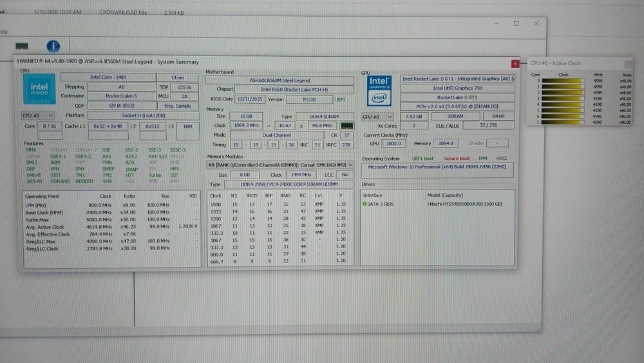This screenshot has height=363, width=644.
Task: Click the 7.92 GB GPU memory field
Action: (413, 116)
